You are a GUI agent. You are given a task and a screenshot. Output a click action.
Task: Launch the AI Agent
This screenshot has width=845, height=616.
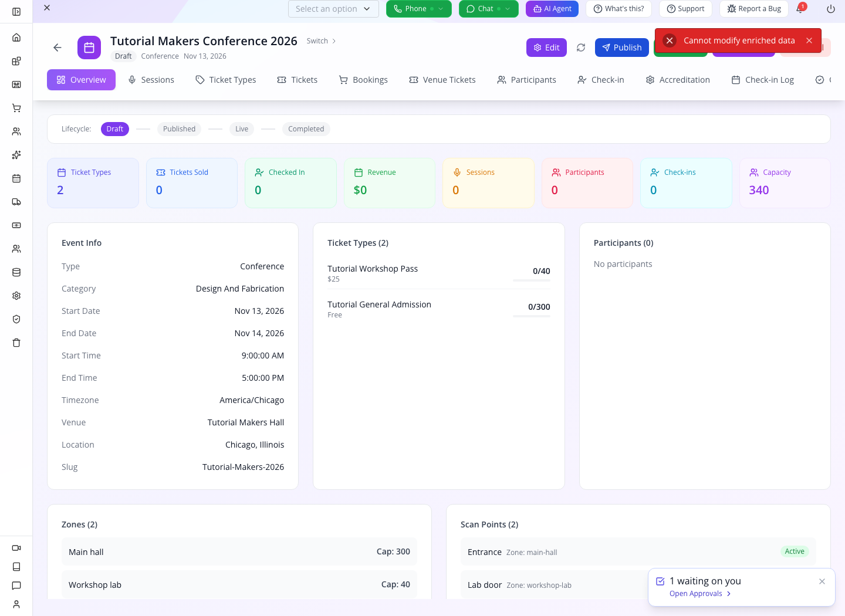[x=552, y=9]
